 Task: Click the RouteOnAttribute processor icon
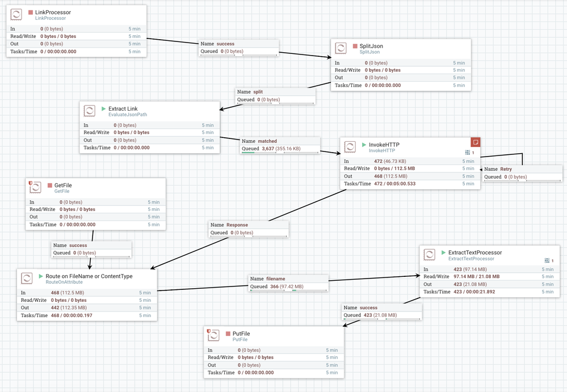[x=27, y=278]
